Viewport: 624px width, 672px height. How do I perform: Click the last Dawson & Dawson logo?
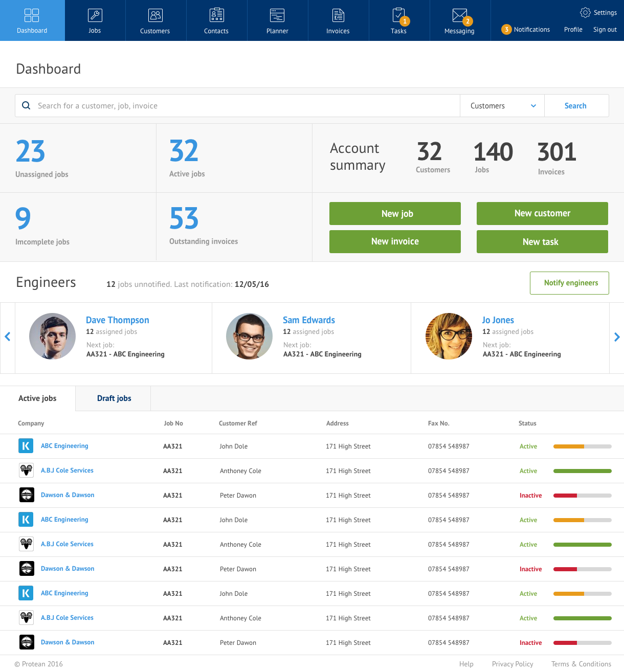tap(27, 642)
